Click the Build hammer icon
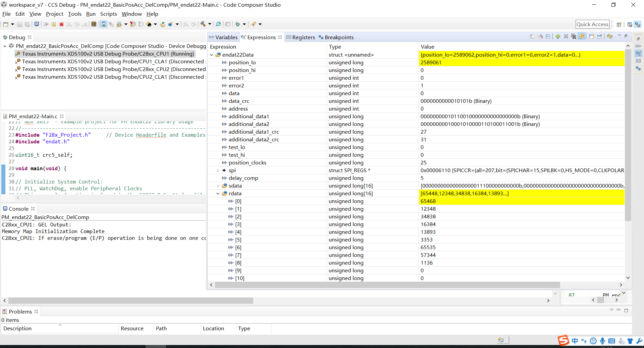This screenshot has width=644, height=348. point(203,24)
